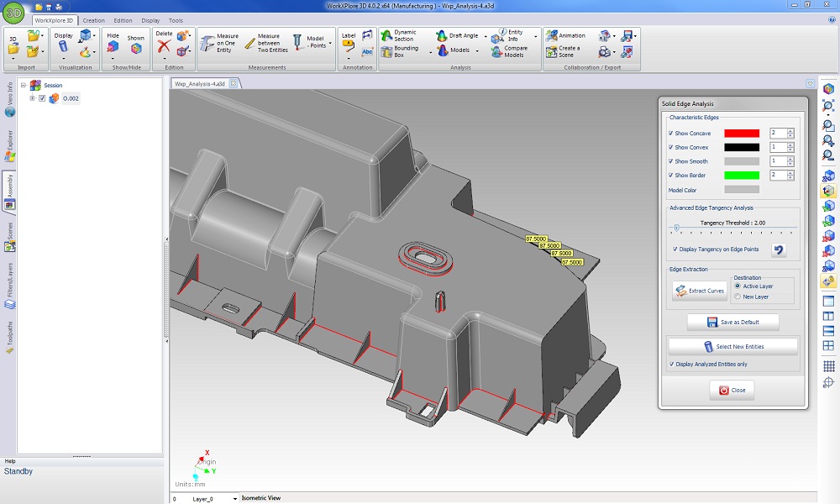Screen dimensions: 840x504
Task: Open Entity Info tool
Action: click(x=496, y=35)
